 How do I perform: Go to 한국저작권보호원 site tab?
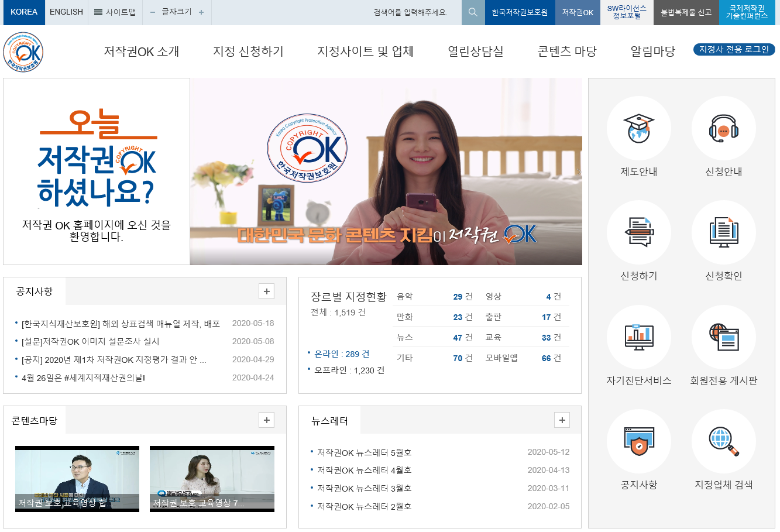tap(520, 12)
